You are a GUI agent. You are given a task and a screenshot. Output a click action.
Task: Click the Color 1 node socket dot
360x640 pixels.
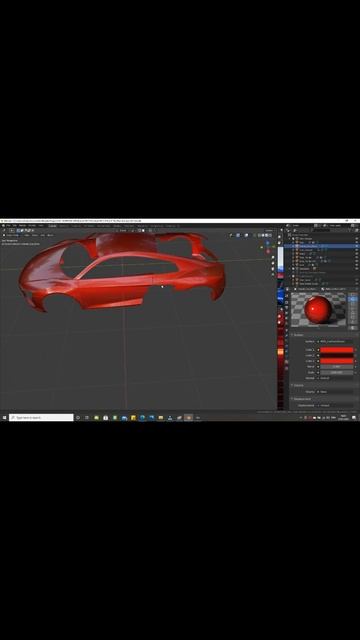[318, 350]
